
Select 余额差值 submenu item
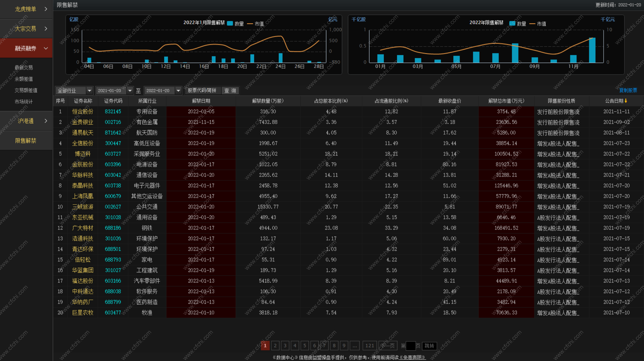[x=24, y=79]
